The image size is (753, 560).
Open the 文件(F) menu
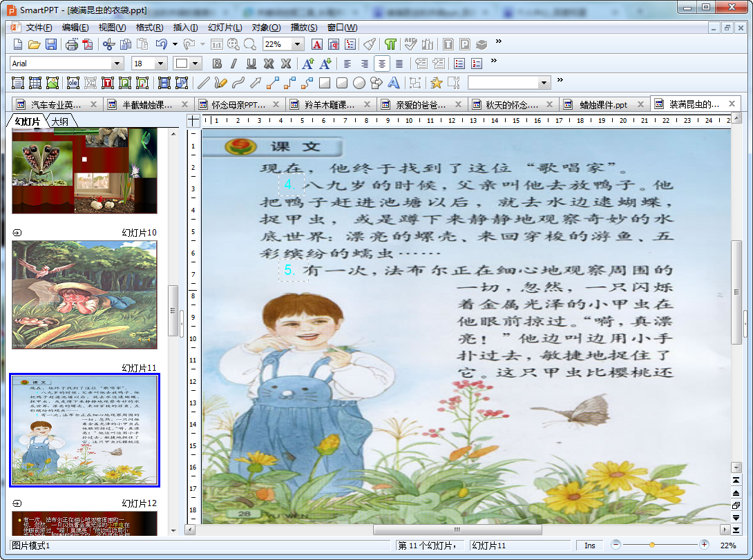point(39,28)
